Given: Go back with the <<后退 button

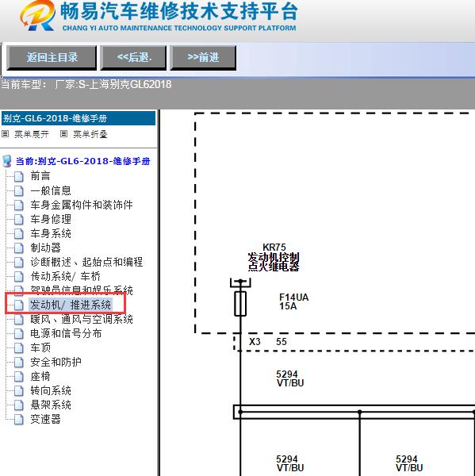Looking at the screenshot, I should [133, 57].
